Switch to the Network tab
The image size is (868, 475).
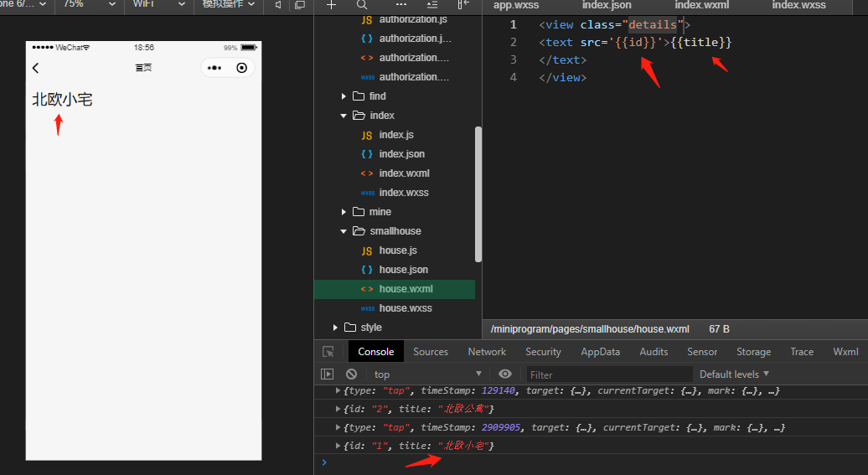(x=487, y=352)
